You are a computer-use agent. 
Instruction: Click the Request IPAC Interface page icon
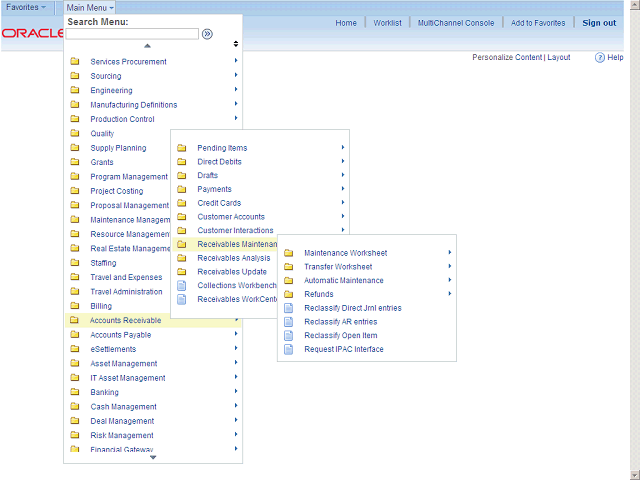click(289, 349)
